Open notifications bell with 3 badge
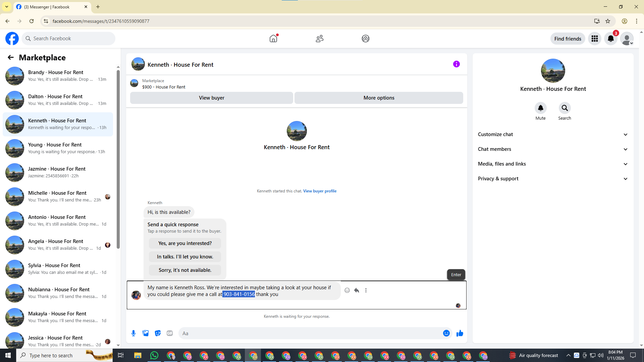This screenshot has height=362, width=644. pyautogui.click(x=611, y=39)
